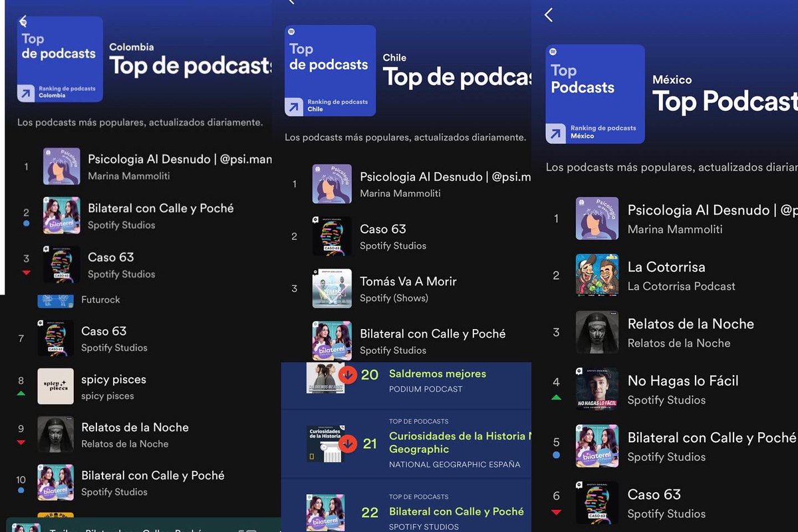This screenshot has width=798, height=532.
Task: Open Psicologia Al Desnudo artwork in Chile chart
Action: pos(332,184)
